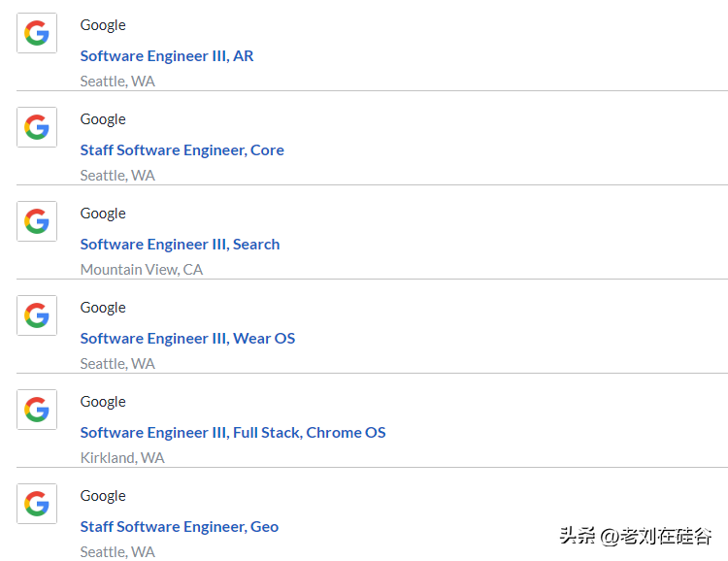Viewport: 728px width, 561px height.
Task: Open the Software Engineer III, Wear OS job
Action: pos(187,339)
